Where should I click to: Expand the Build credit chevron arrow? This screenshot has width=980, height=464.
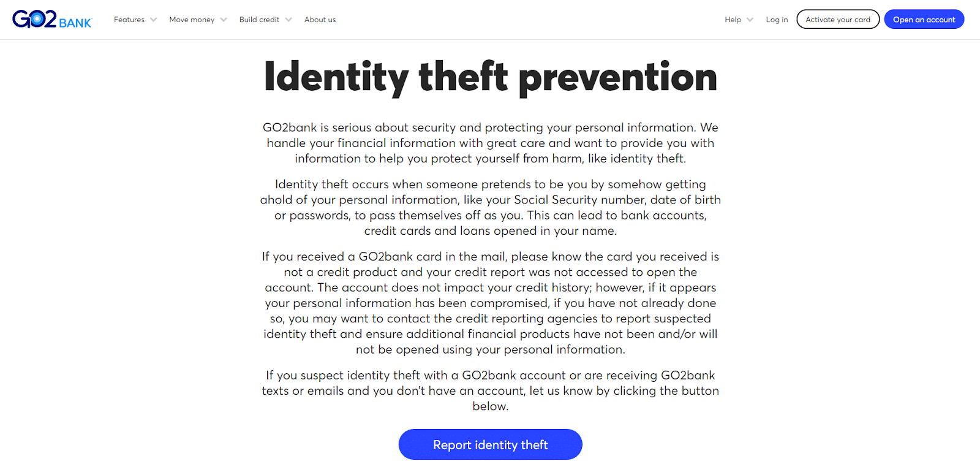[288, 20]
